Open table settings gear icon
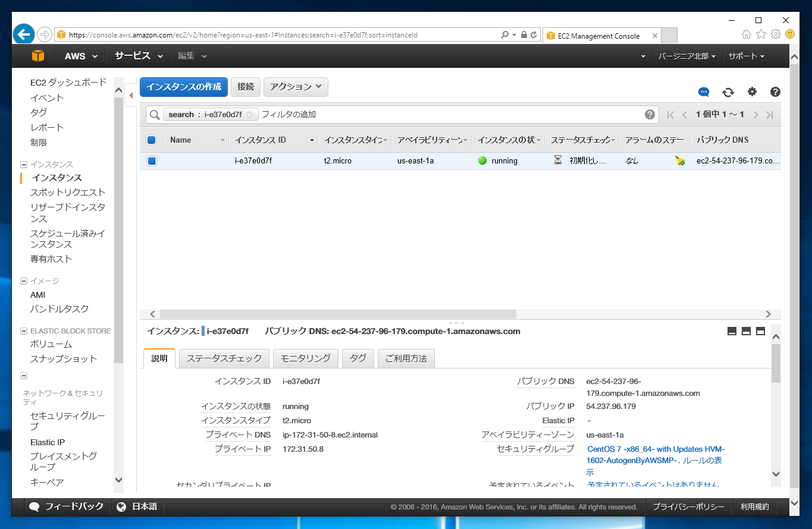The height and width of the screenshot is (529, 812). click(752, 92)
